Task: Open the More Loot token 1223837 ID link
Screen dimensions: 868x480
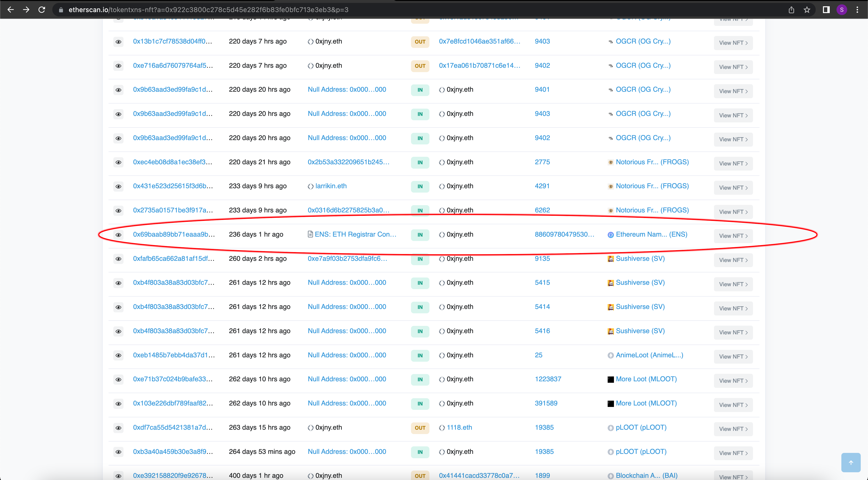Action: (x=548, y=379)
